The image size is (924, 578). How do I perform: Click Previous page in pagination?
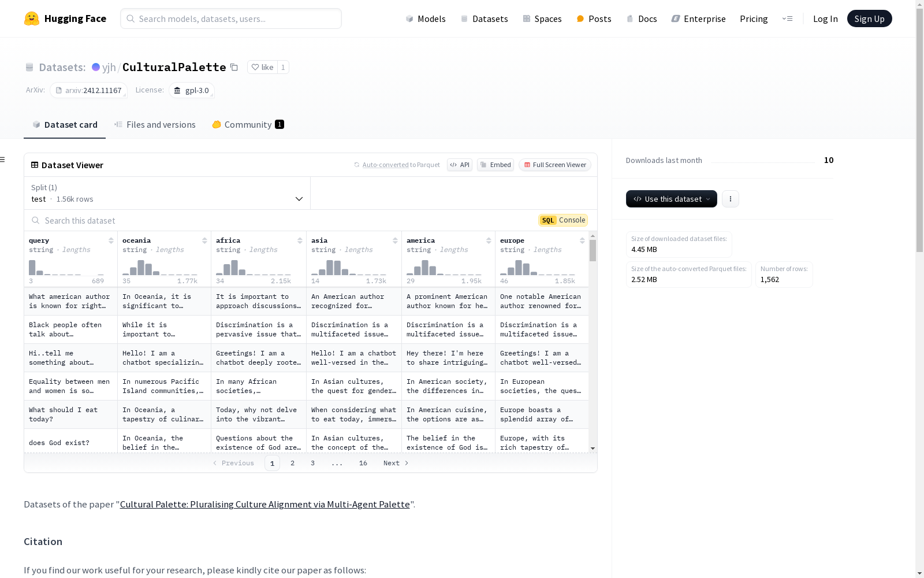233,463
